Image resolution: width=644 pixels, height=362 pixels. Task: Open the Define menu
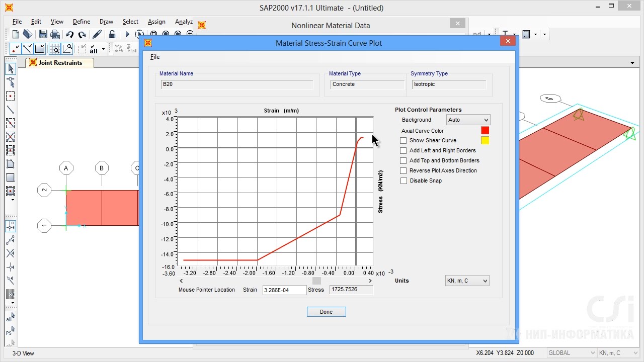[82, 22]
